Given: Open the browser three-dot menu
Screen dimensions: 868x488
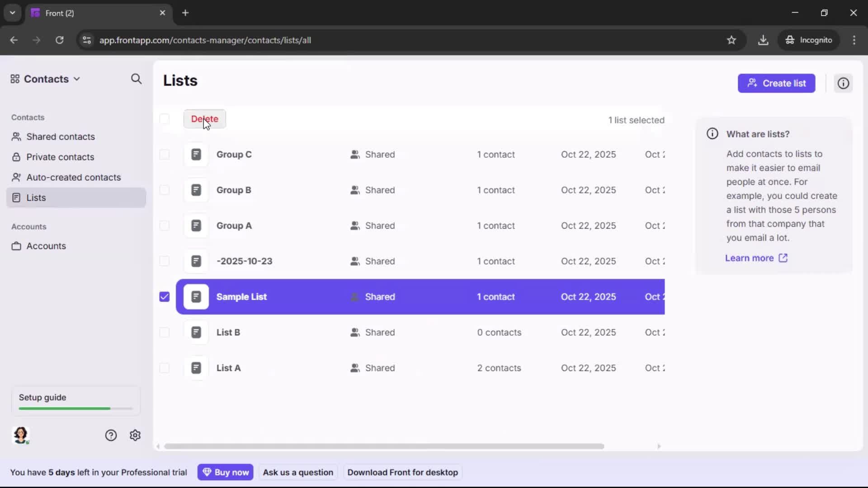Looking at the screenshot, I should pyautogui.click(x=855, y=40).
